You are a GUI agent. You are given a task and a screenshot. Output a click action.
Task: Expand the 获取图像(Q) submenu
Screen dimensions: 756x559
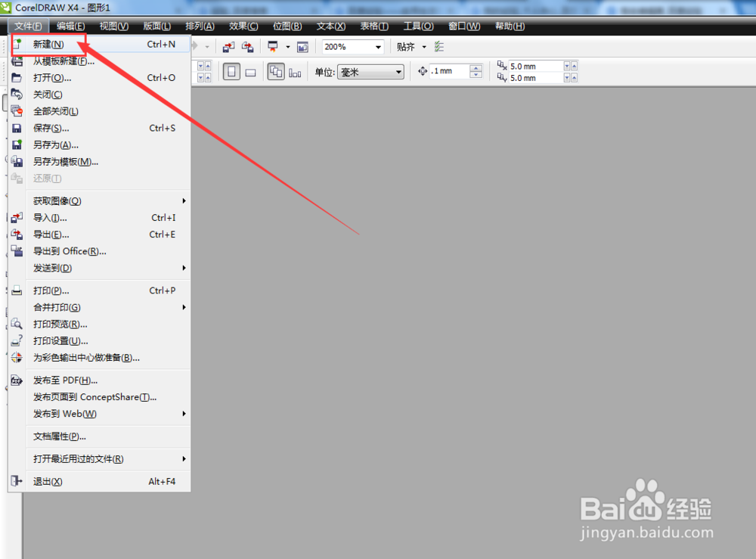pos(184,200)
